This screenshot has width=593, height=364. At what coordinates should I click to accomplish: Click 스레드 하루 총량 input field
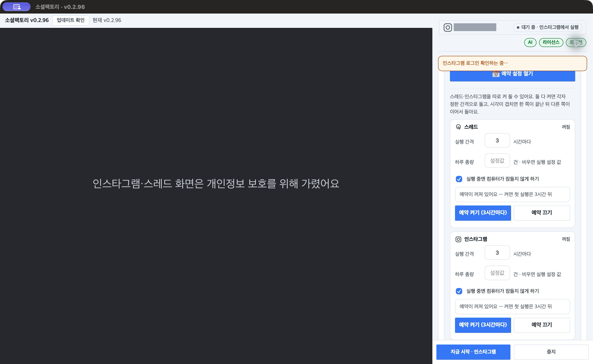coord(497,161)
